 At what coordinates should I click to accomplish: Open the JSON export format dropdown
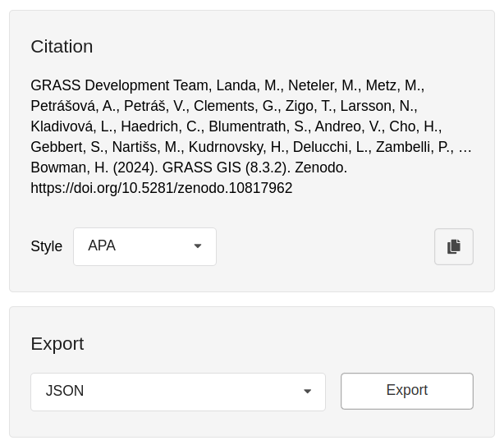(x=178, y=392)
